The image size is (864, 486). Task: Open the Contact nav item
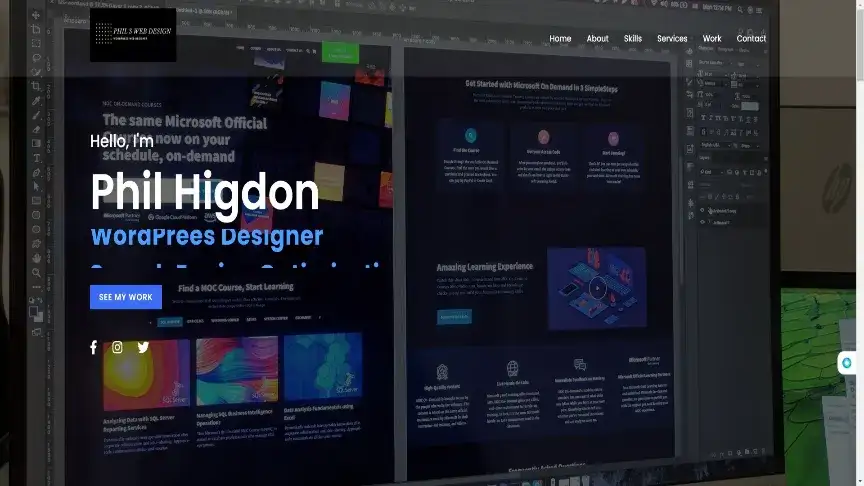click(x=751, y=39)
